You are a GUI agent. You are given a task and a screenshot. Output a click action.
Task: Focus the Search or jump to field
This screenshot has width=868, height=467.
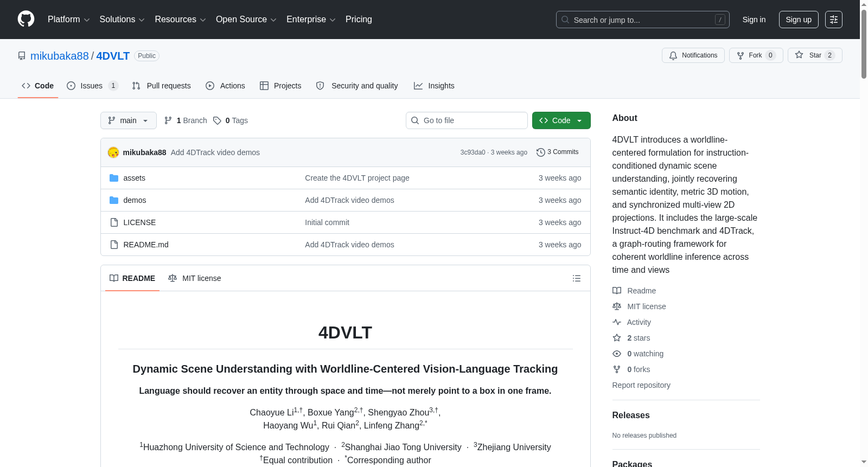642,20
